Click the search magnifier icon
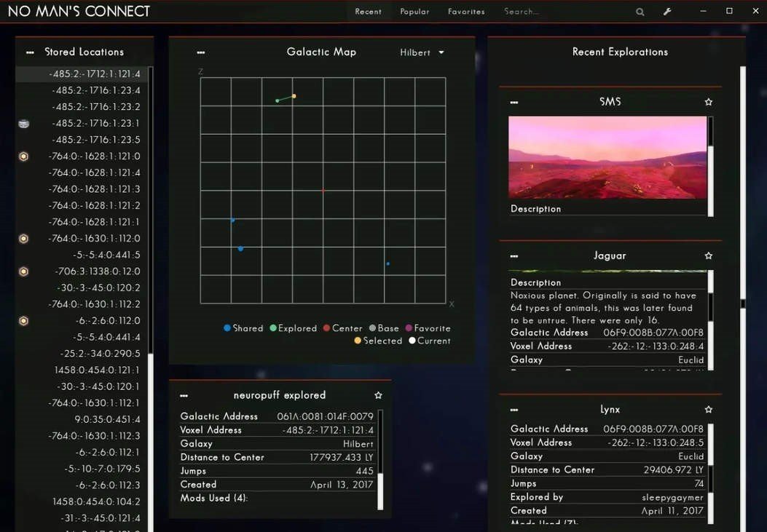This screenshot has height=532, width=767. [x=640, y=12]
